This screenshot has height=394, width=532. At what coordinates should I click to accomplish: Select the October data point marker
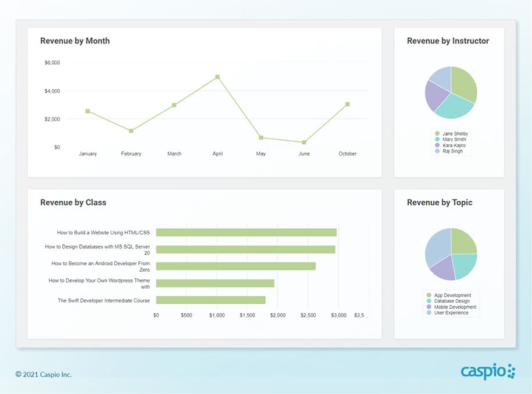click(x=347, y=104)
